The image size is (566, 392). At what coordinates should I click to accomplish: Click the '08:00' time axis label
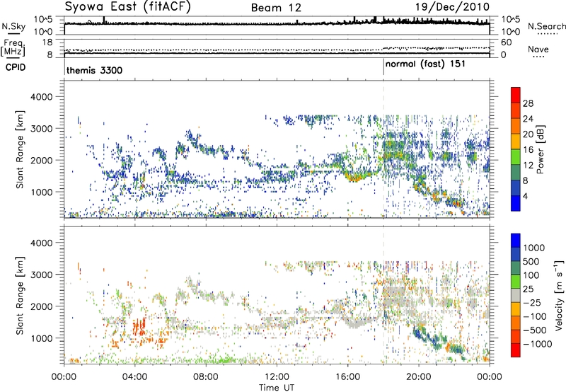click(206, 377)
